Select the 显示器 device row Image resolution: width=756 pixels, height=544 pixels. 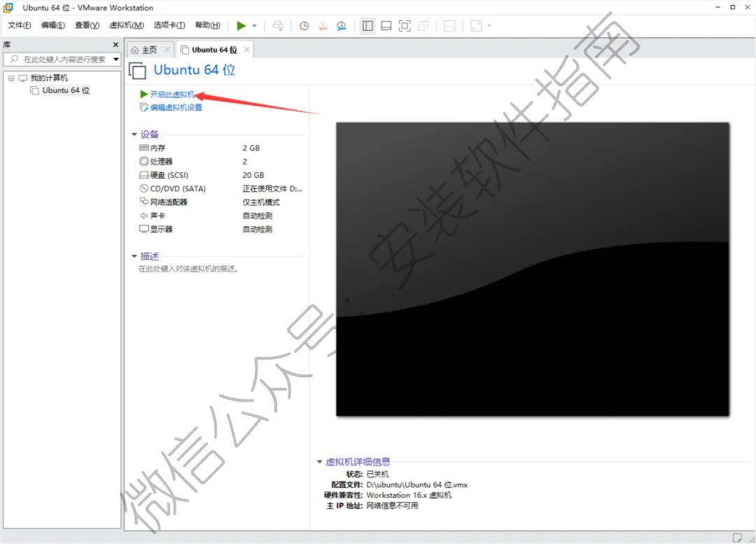220,229
